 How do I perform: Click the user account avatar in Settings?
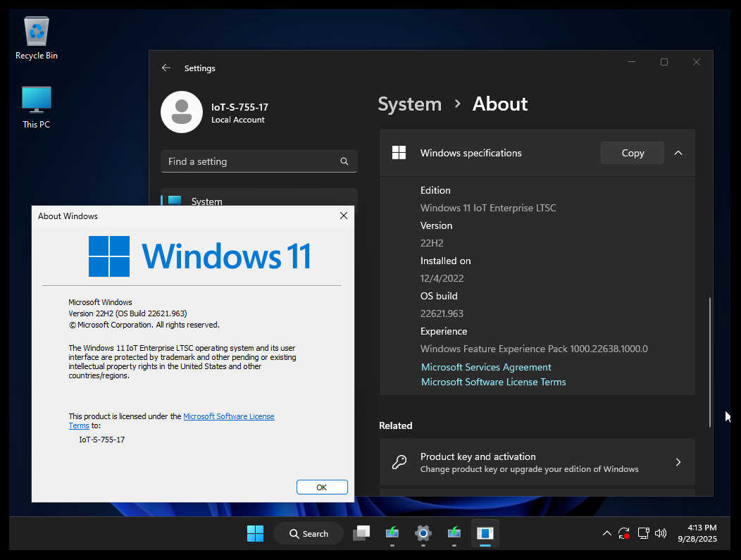tap(182, 112)
